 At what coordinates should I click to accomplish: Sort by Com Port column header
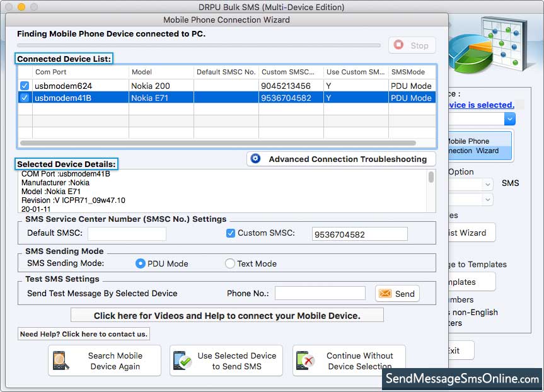[81, 72]
